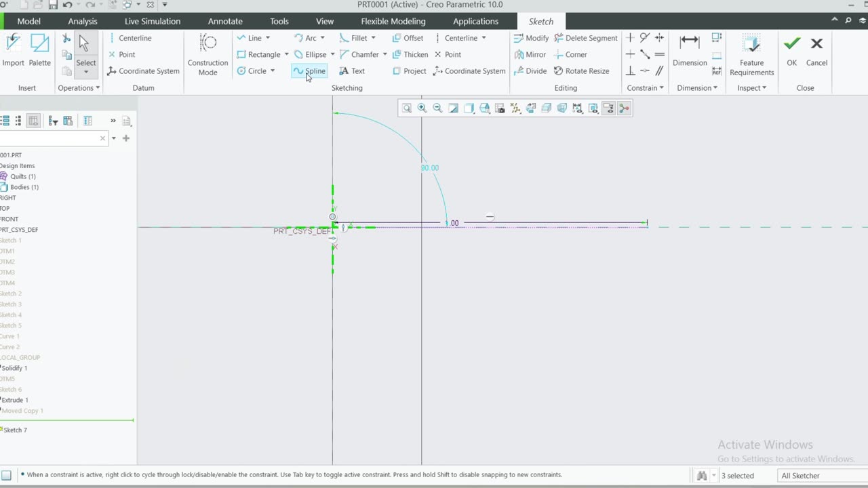Open the Fillet tool dropdown arrow

coord(373,38)
